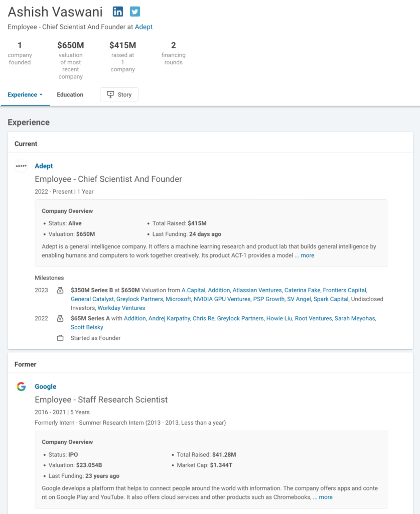Open the Adept link in header subtitle
The height and width of the screenshot is (514, 420).
tap(144, 27)
